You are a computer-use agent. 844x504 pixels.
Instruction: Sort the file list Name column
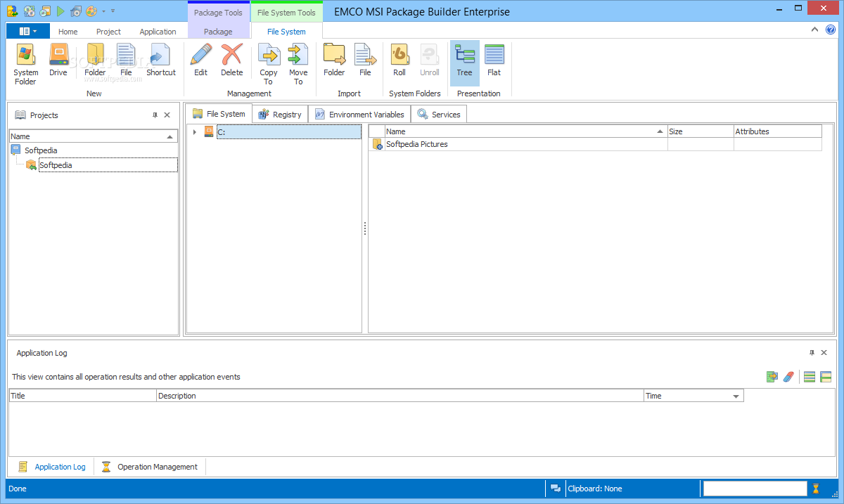point(526,131)
